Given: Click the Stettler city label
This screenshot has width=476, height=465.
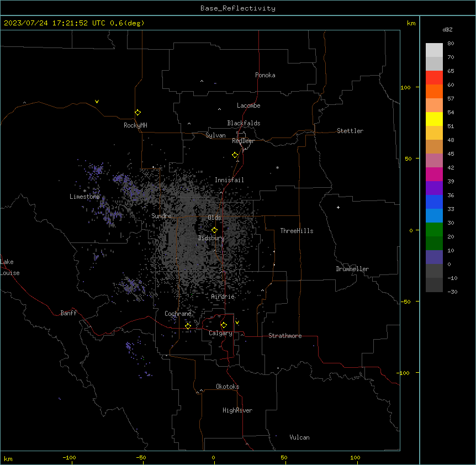Looking at the screenshot, I should (350, 131).
